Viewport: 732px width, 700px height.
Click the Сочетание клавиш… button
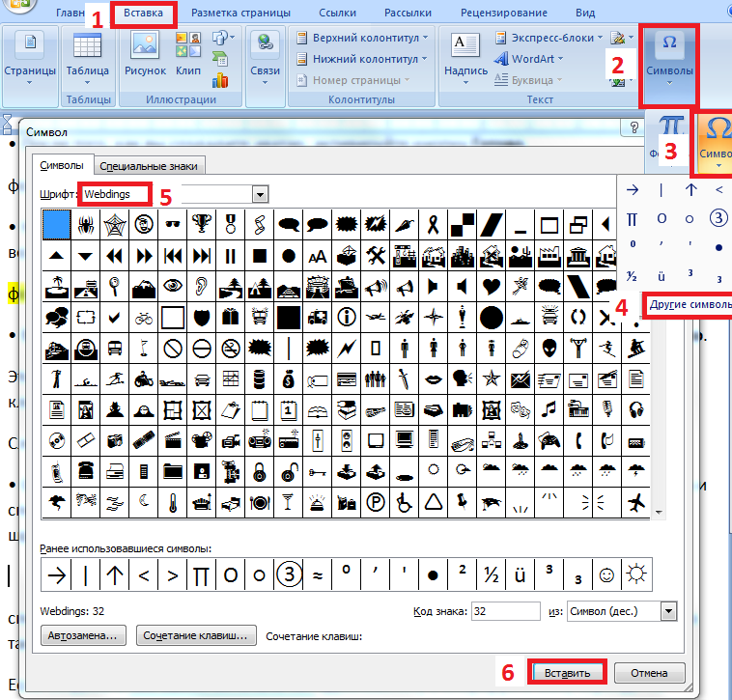tap(196, 635)
